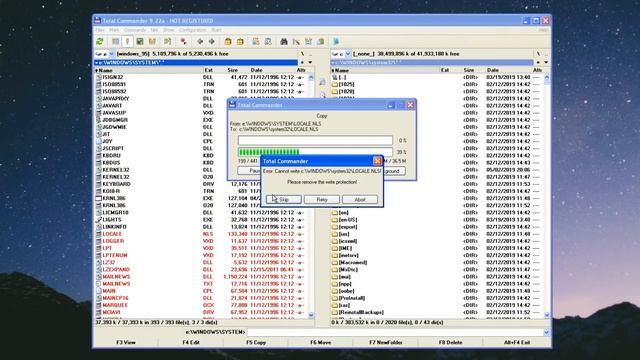Go back using the left arrow icon
Screen dimensions: 640x360
click(200, 41)
